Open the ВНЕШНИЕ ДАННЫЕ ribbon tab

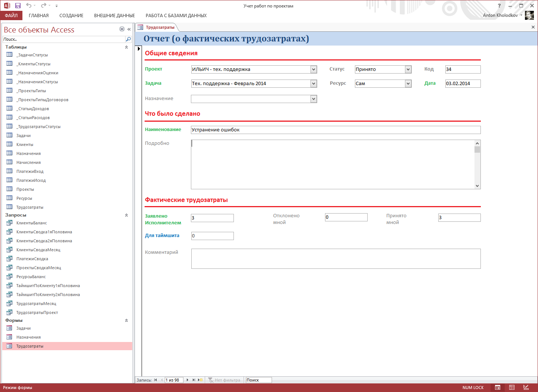click(114, 16)
